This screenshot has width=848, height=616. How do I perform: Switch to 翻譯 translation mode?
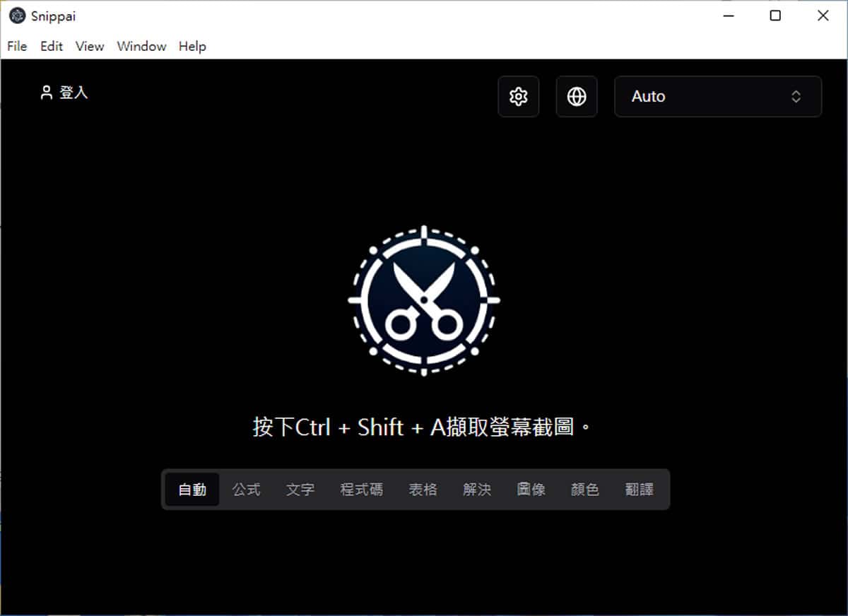pos(640,489)
